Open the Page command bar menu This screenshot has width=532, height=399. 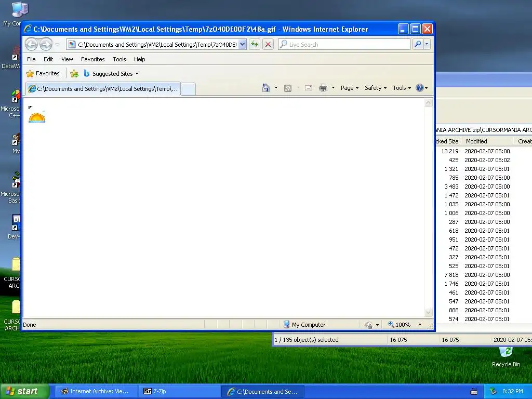pos(350,88)
